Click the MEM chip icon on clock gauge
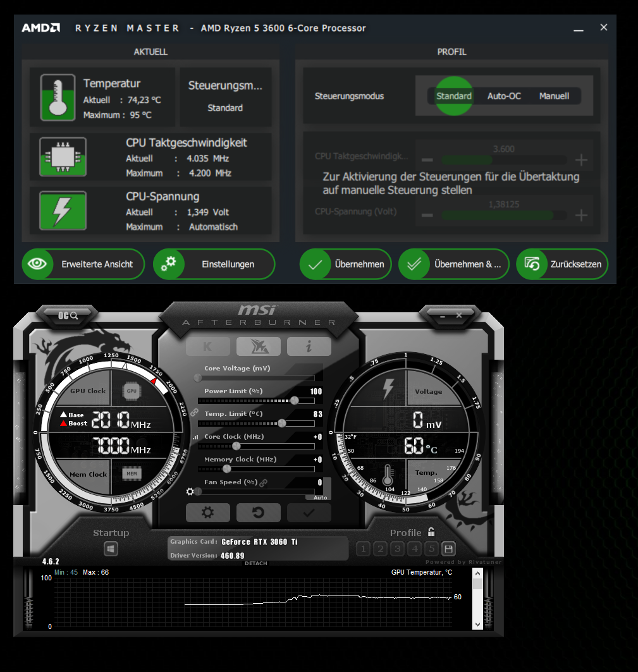Image resolution: width=638 pixels, height=672 pixels. (132, 473)
